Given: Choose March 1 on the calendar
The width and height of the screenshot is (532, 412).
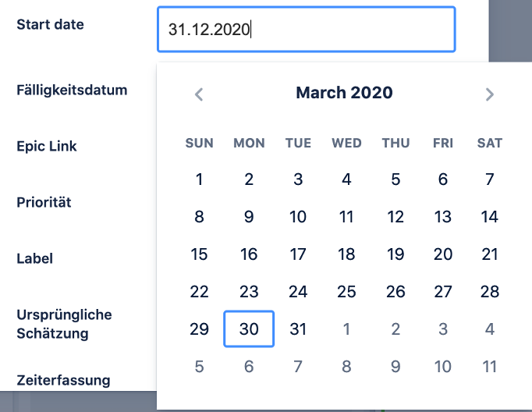Looking at the screenshot, I should click(199, 179).
